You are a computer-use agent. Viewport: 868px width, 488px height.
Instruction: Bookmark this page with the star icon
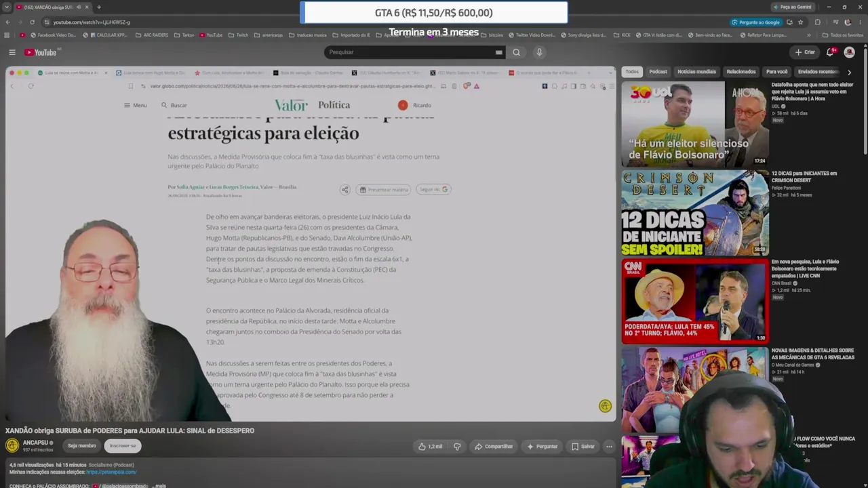(x=801, y=22)
